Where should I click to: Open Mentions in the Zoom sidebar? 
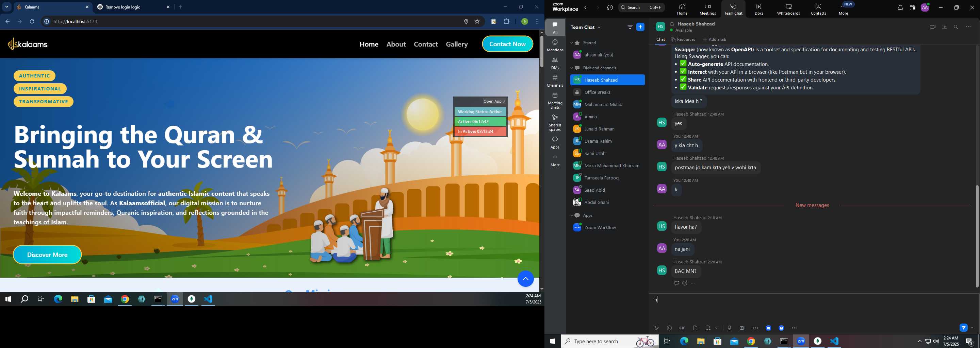pos(555,45)
